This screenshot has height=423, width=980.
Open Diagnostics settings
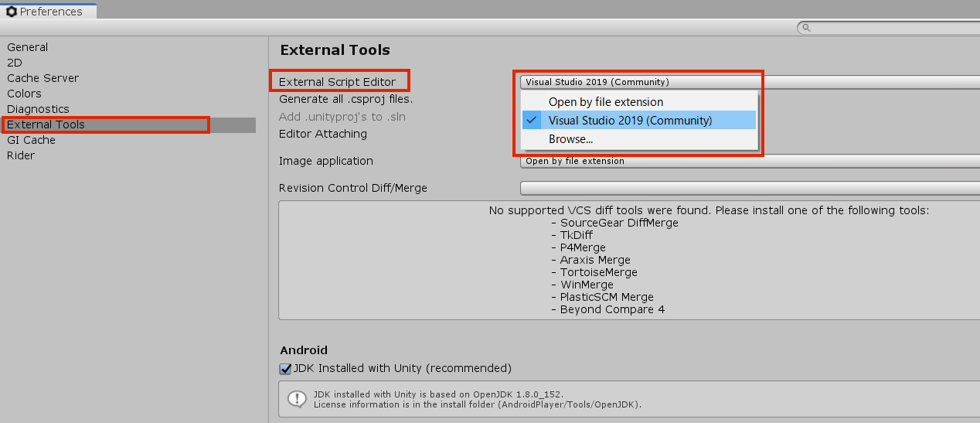(38, 109)
